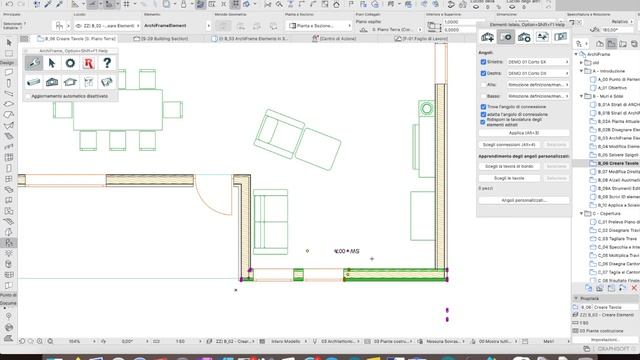Select the element drawings icon in ArchiFrame palette
Viewport: 640px width, 360px height.
point(89,82)
